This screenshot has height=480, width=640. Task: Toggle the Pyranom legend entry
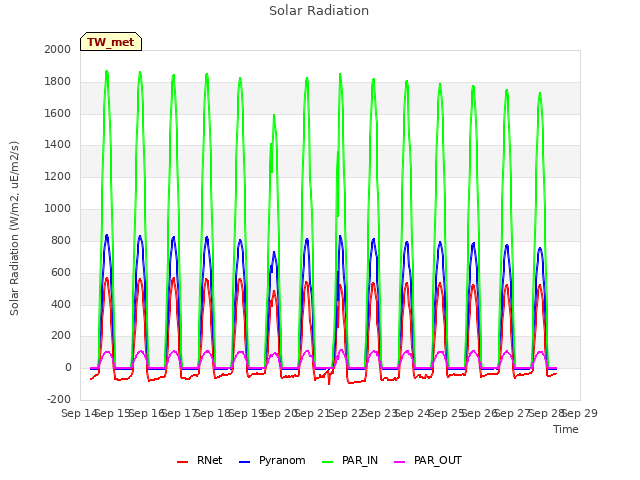[272, 461]
